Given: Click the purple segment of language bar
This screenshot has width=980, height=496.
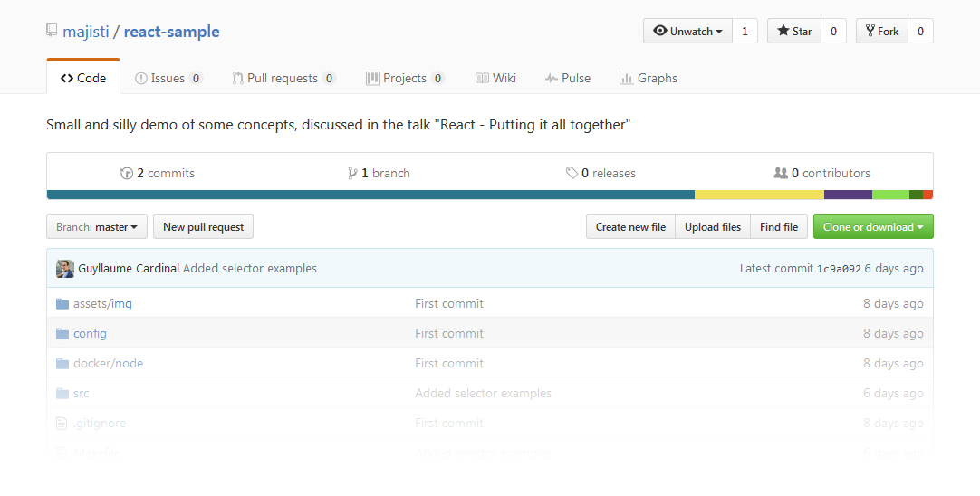Looking at the screenshot, I should pos(848,195).
